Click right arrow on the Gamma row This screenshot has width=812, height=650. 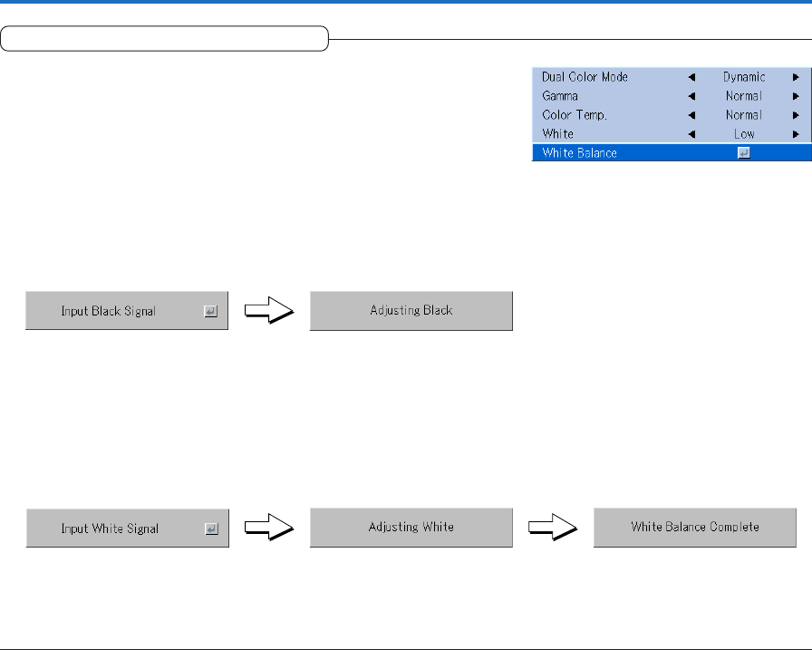tap(795, 96)
